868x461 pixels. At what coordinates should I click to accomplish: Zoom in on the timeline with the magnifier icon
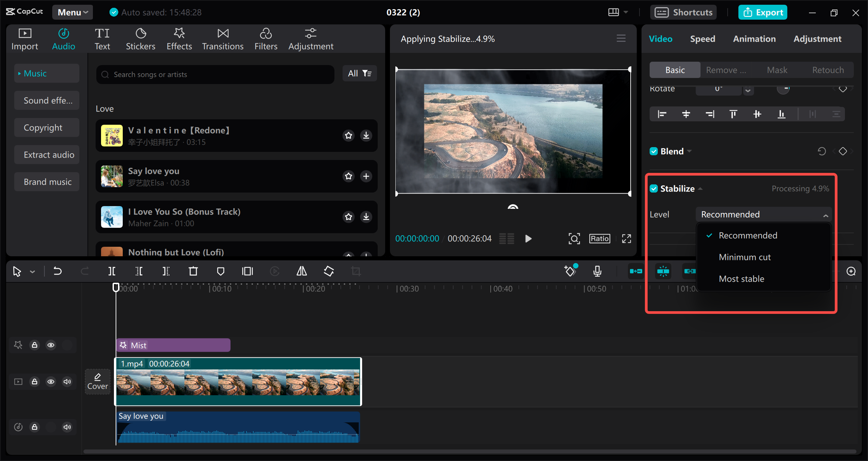pos(851,271)
